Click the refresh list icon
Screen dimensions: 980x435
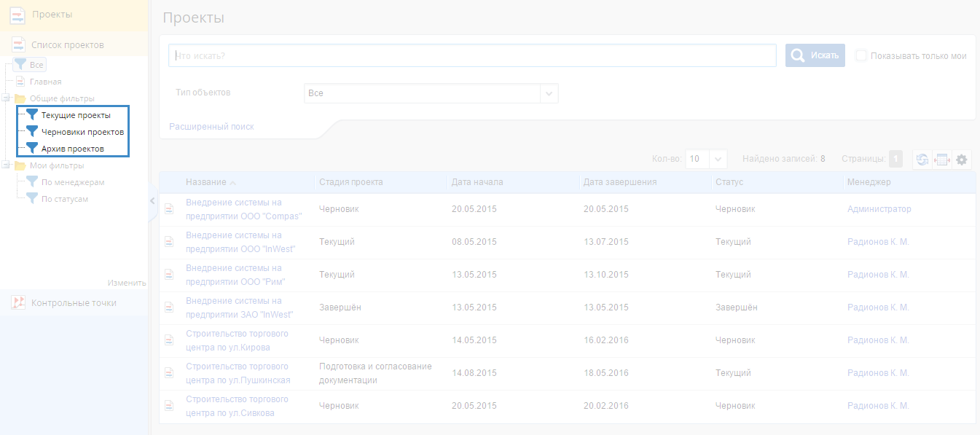pyautogui.click(x=922, y=160)
